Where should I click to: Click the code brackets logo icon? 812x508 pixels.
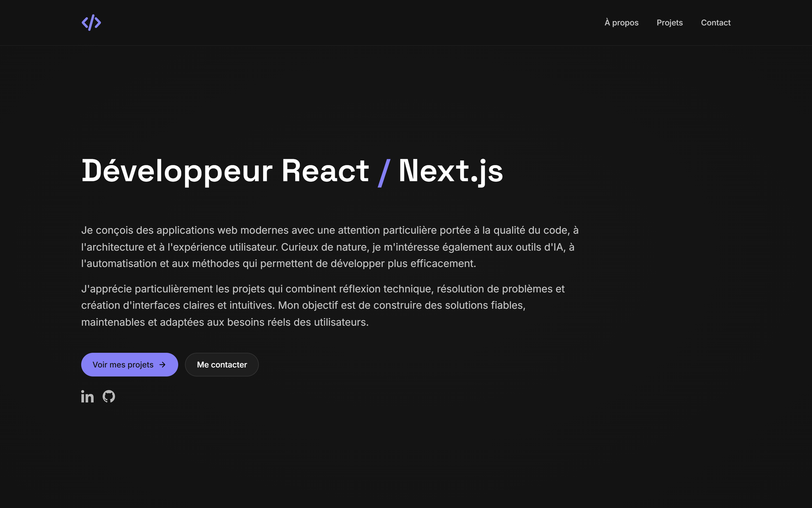coord(91,23)
